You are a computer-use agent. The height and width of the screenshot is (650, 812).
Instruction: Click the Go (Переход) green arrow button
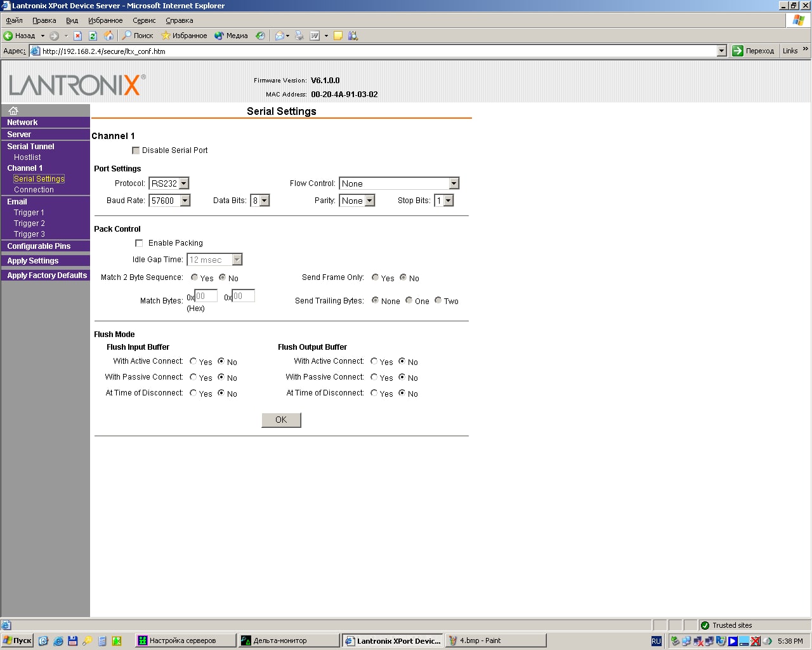754,51
